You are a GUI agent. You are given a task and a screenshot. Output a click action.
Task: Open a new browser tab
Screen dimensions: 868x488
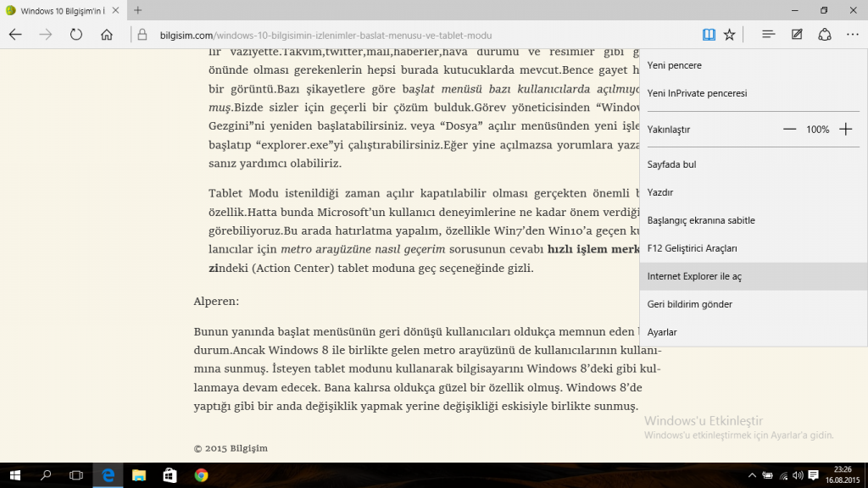click(x=138, y=10)
